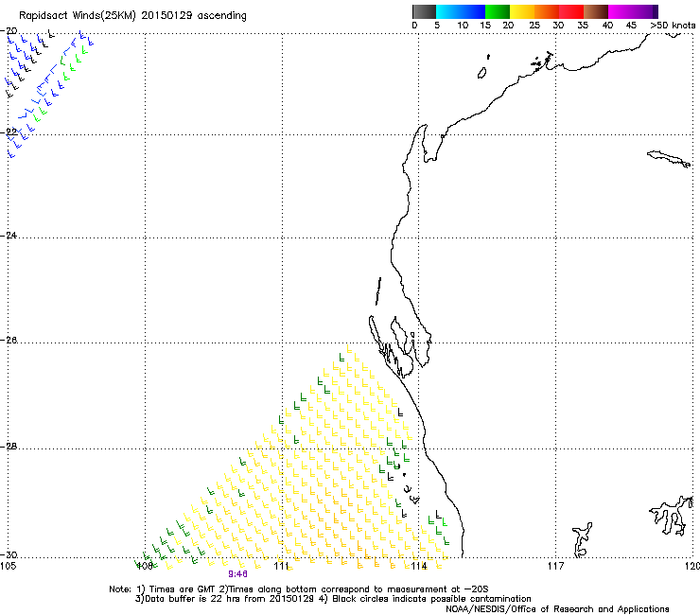700x615 pixels.
Task: Click the '-28' latitude axis label
Action: (x=9, y=447)
